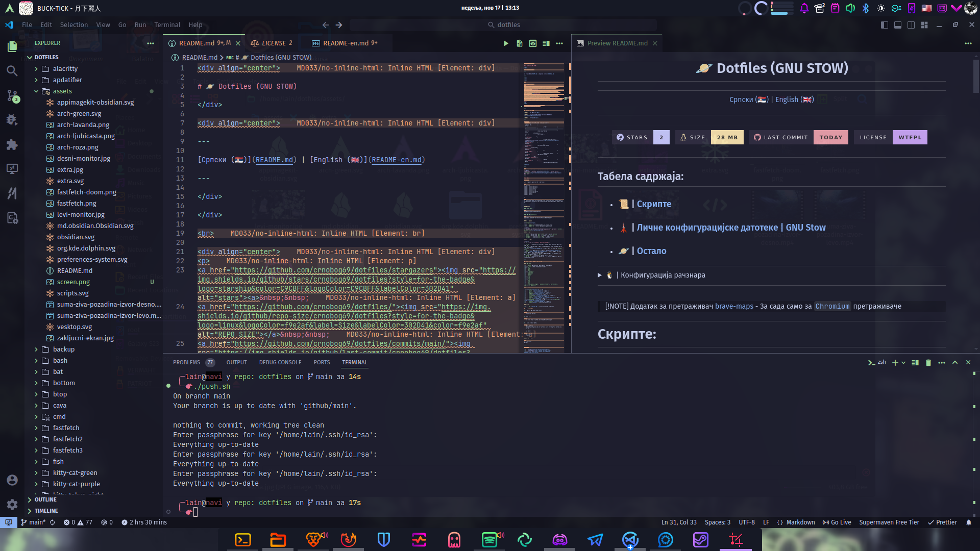Open the Manage gear icon
Image resolution: width=980 pixels, height=551 pixels.
point(12,505)
